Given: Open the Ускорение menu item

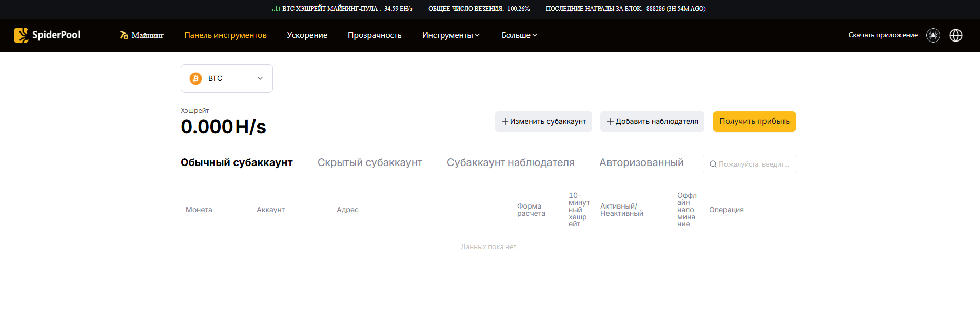Looking at the screenshot, I should [307, 35].
